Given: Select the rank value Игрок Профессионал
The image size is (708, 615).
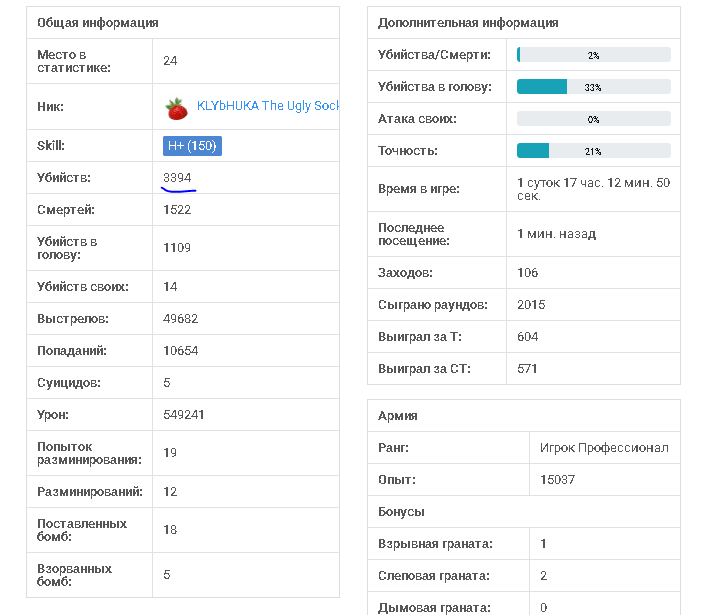Looking at the screenshot, I should pos(603,448).
